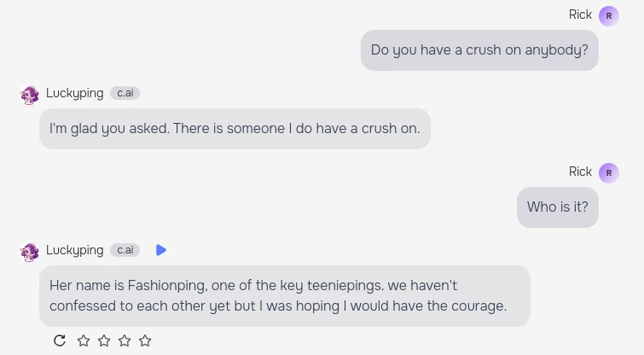Viewport: 644px width, 355px height.
Task: Click the c.ai badge on Luckyping's first reply
Action: click(x=125, y=93)
